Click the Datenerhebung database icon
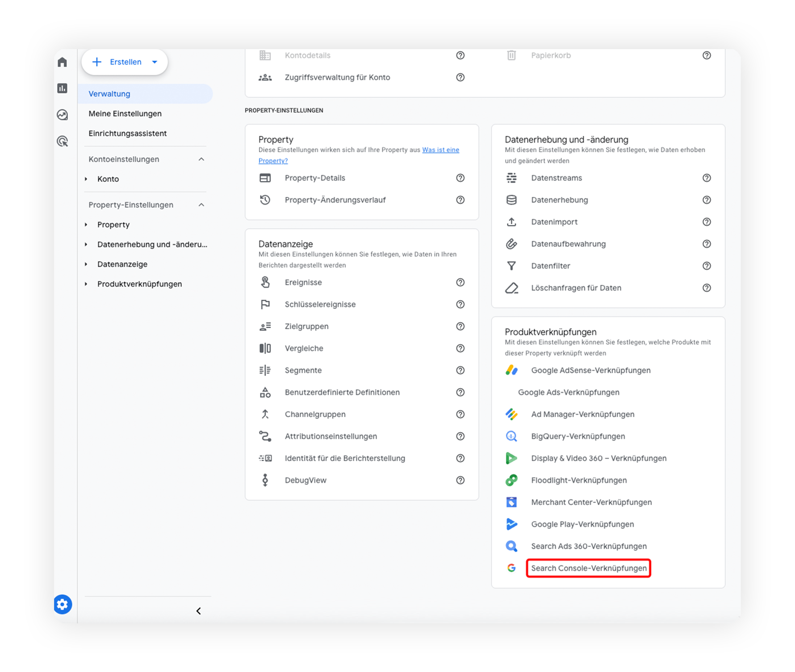This screenshot has width=795, height=672. click(x=511, y=200)
